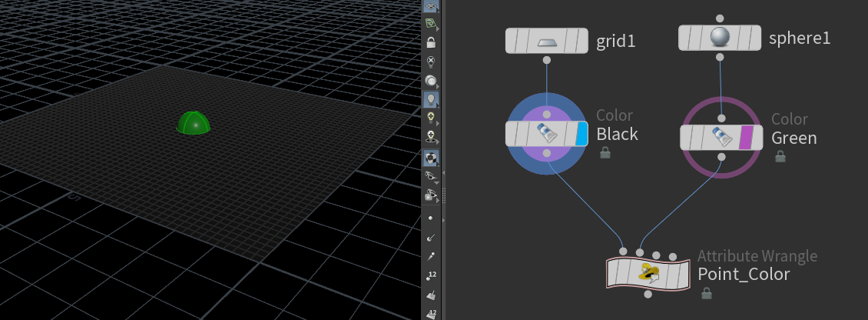This screenshot has width=868, height=320.
Task: Toggle display point numbers icon
Action: 431,275
